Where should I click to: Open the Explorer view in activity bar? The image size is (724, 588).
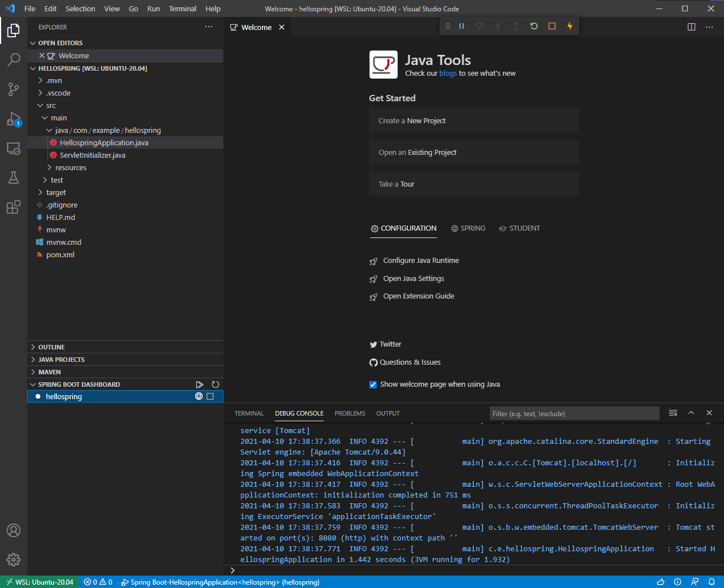click(14, 30)
